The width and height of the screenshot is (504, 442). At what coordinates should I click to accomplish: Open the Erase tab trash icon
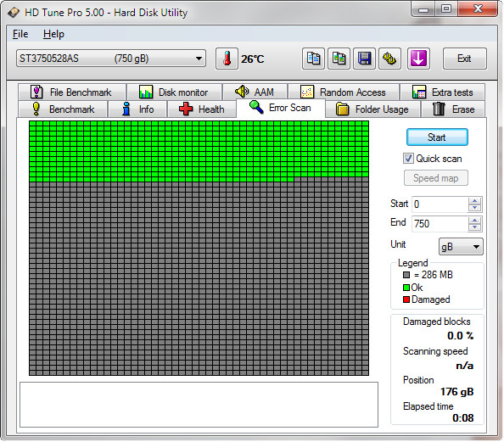click(x=439, y=109)
